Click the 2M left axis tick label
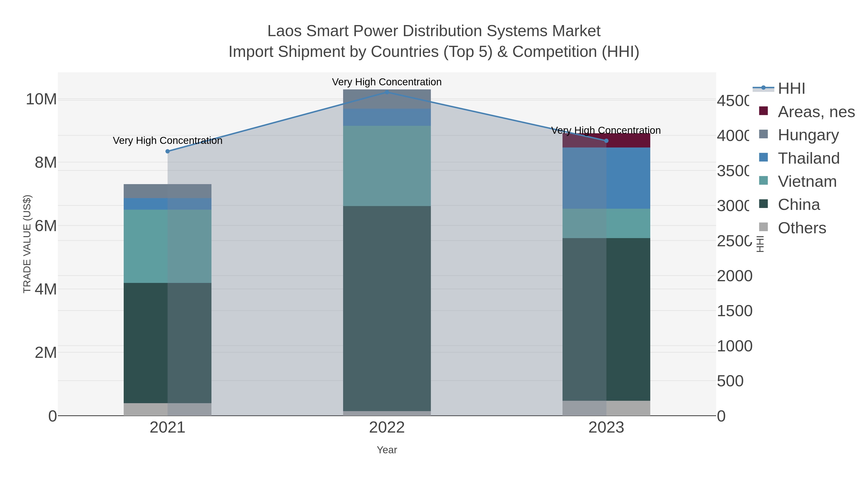Viewport: 868px width, 488px height. click(46, 353)
